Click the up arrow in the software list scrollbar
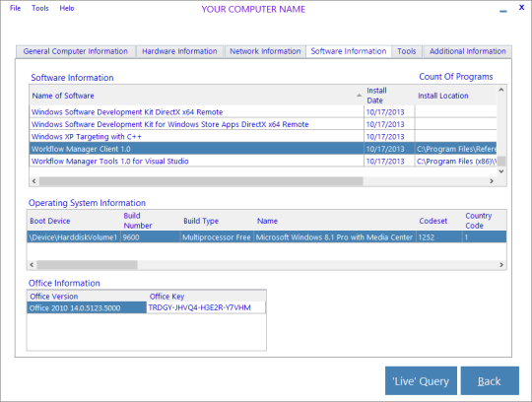532x402 pixels. (501, 90)
